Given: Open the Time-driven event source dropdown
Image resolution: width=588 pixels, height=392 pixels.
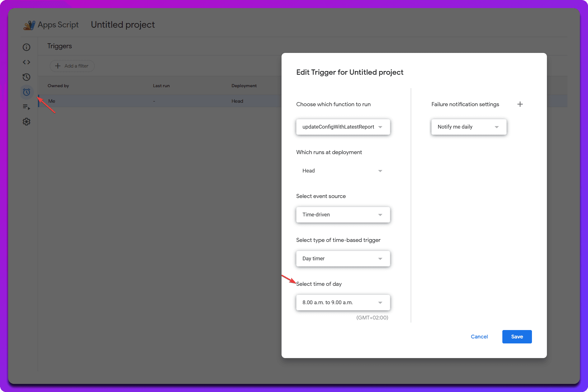Looking at the screenshot, I should [x=343, y=215].
